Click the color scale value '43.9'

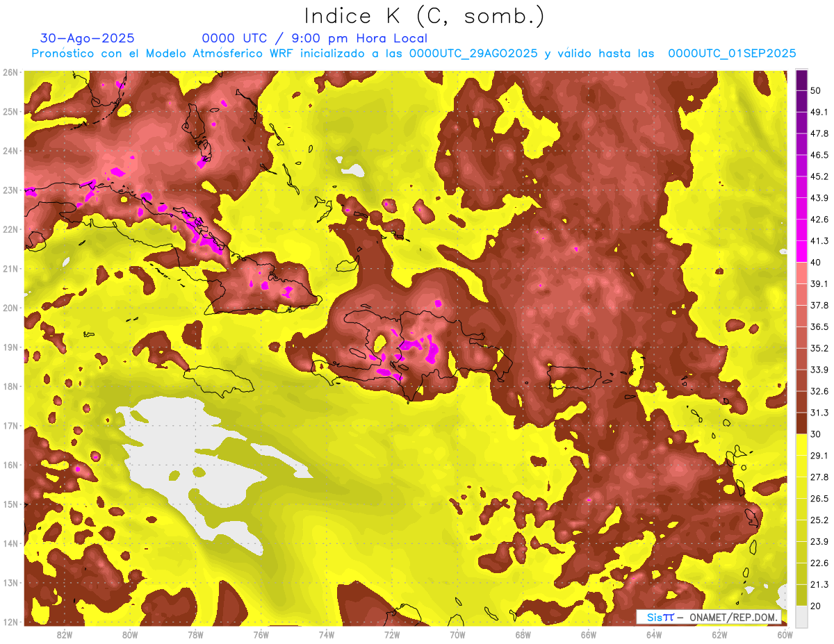pos(819,198)
